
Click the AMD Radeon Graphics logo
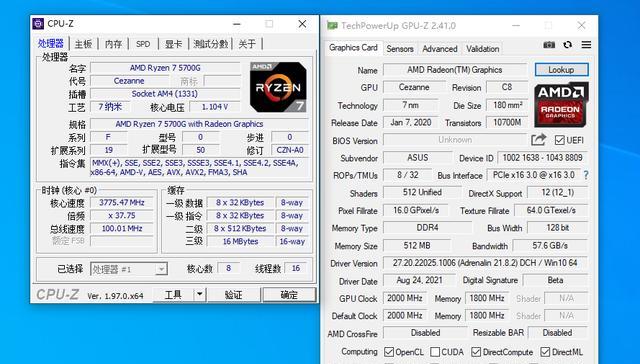pyautogui.click(x=561, y=104)
